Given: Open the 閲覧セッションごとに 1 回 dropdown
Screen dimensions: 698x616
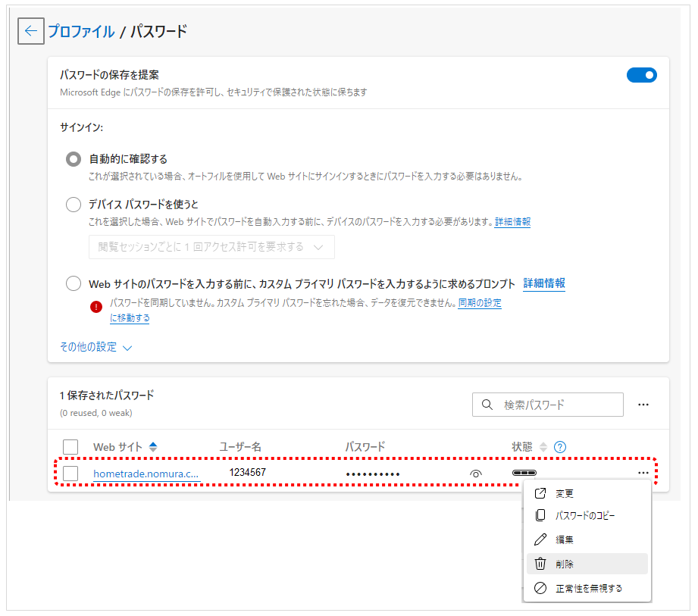Looking at the screenshot, I should (211, 247).
